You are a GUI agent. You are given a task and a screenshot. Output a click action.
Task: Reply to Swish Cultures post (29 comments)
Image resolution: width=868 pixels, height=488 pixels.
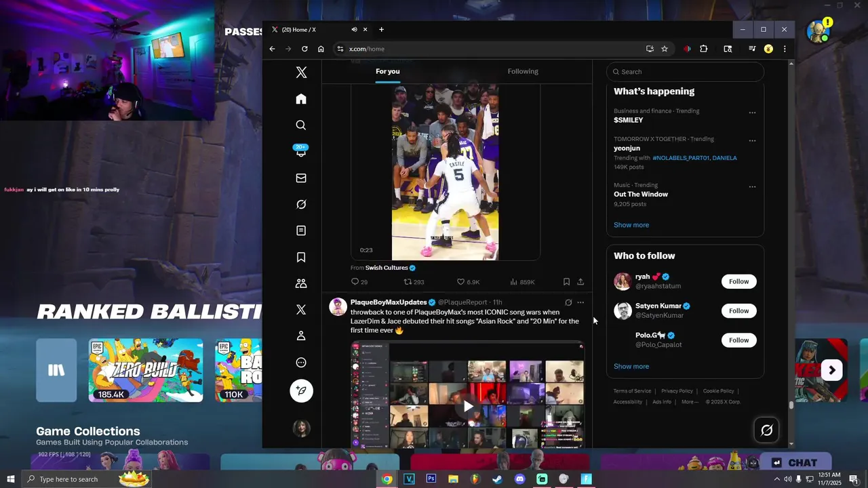point(359,282)
